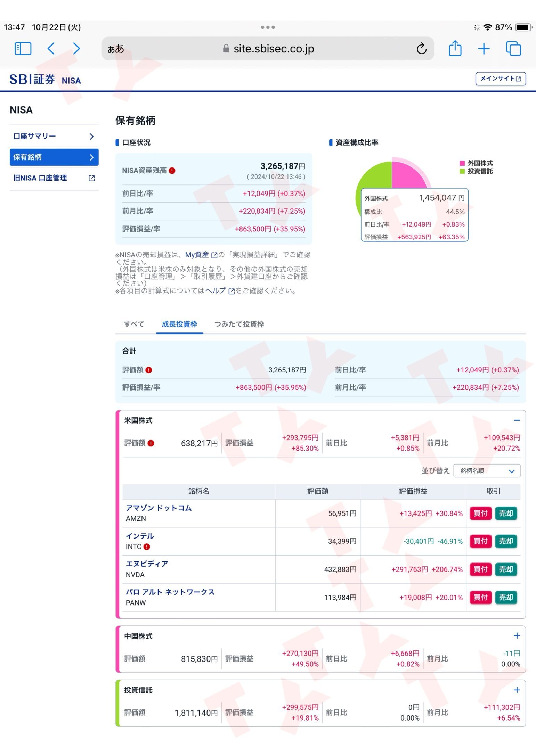This screenshot has height=756, width=536.
Task: Click 買付 for NVDA
Action: pyautogui.click(x=480, y=569)
